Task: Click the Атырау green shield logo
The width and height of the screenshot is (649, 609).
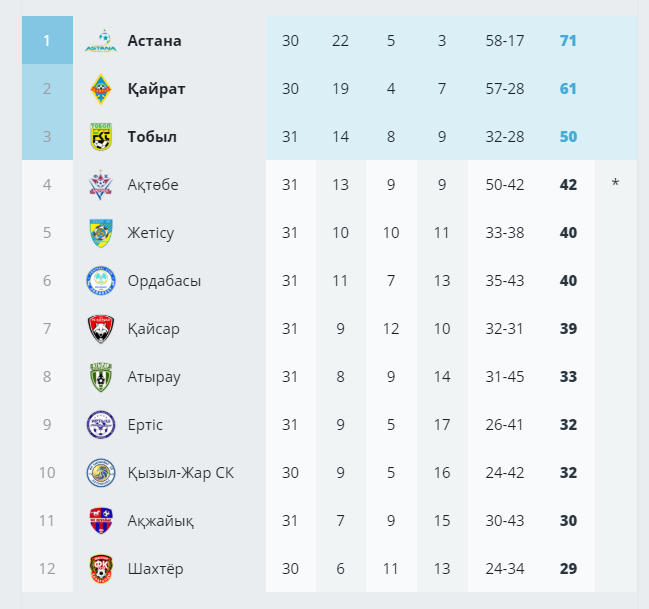Action: [101, 377]
